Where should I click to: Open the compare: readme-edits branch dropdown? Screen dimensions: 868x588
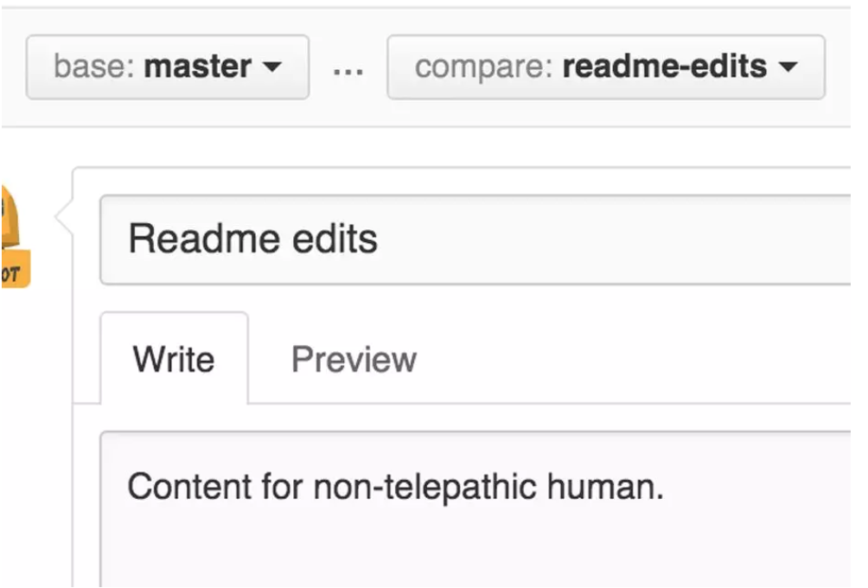point(605,67)
